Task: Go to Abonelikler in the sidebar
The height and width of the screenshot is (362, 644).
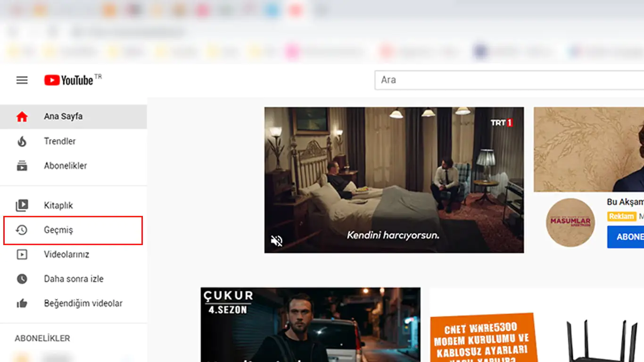Action: [x=66, y=166]
